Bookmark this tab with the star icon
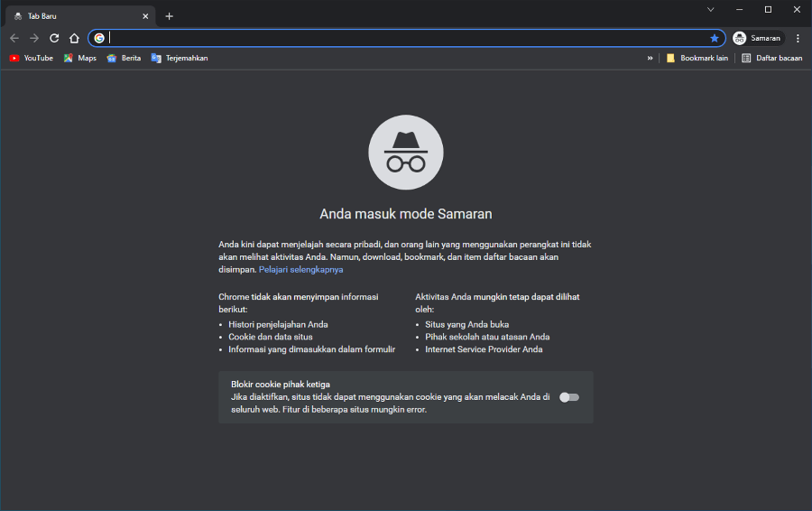Image resolution: width=812 pixels, height=511 pixels. [715, 38]
